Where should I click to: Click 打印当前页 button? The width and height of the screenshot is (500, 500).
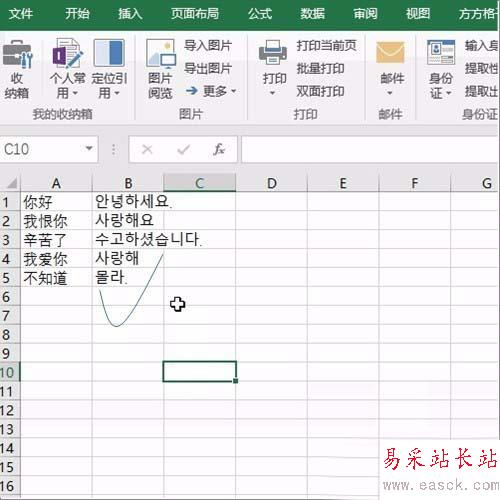[x=326, y=46]
